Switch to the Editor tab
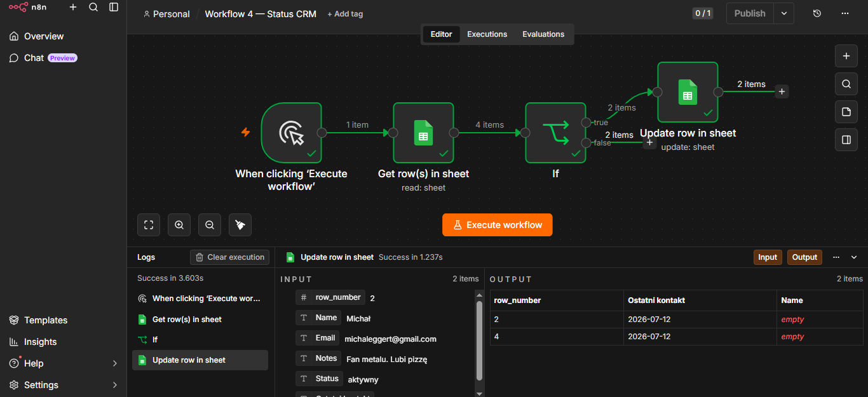Screen dimensions: 868x397 (x=441, y=34)
